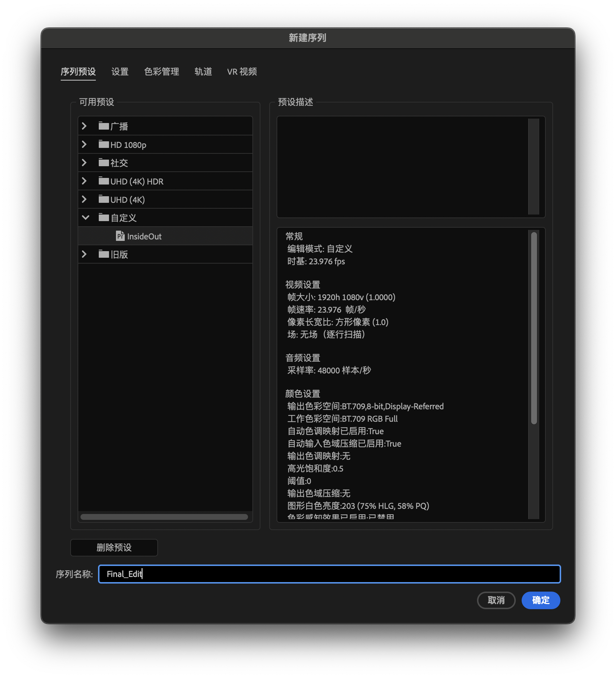Image resolution: width=616 pixels, height=678 pixels.
Task: Click the empty upper description scrollbar track
Action: 534,167
